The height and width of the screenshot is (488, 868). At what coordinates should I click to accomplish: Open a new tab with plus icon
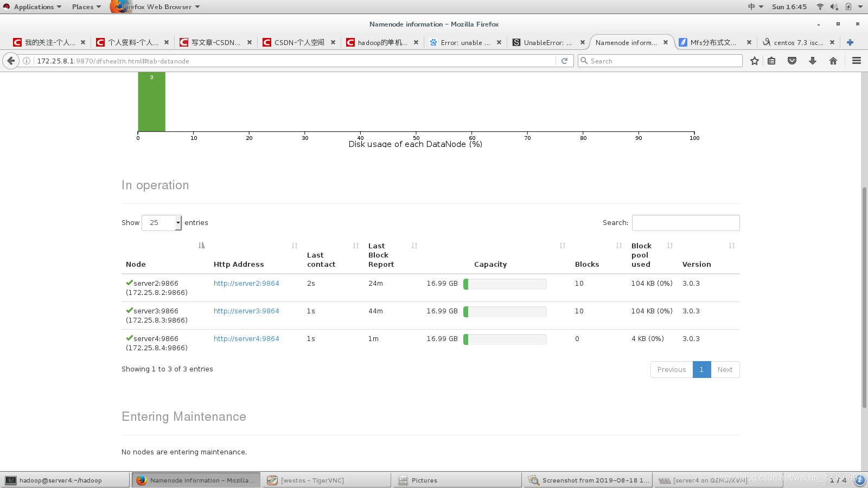click(850, 42)
